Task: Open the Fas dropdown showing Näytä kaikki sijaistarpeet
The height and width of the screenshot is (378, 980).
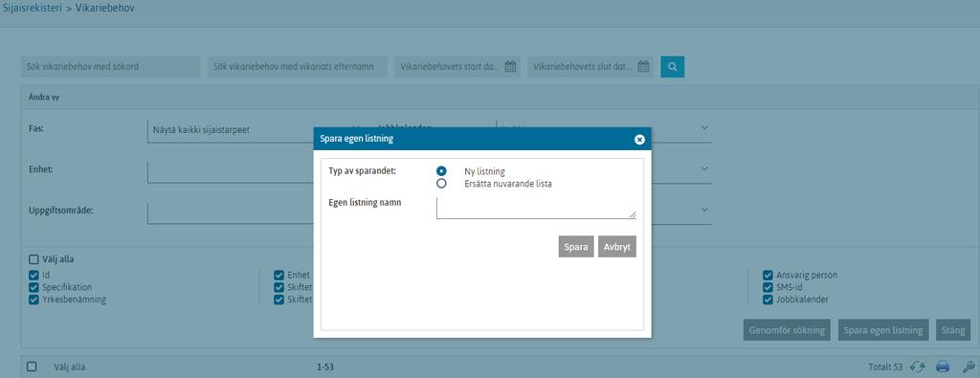Action: point(230,130)
